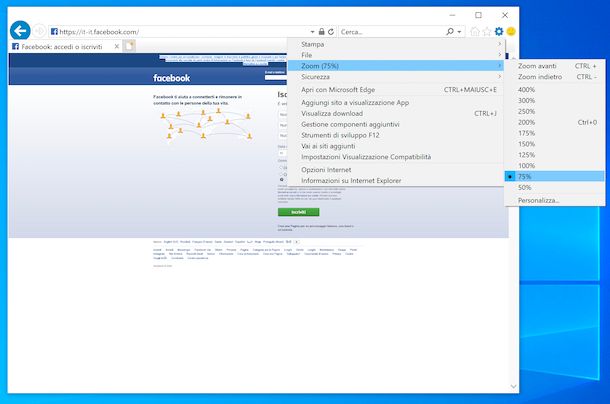Click the greyed forward navigation arrow
This screenshot has height=404, width=610.
39,31
